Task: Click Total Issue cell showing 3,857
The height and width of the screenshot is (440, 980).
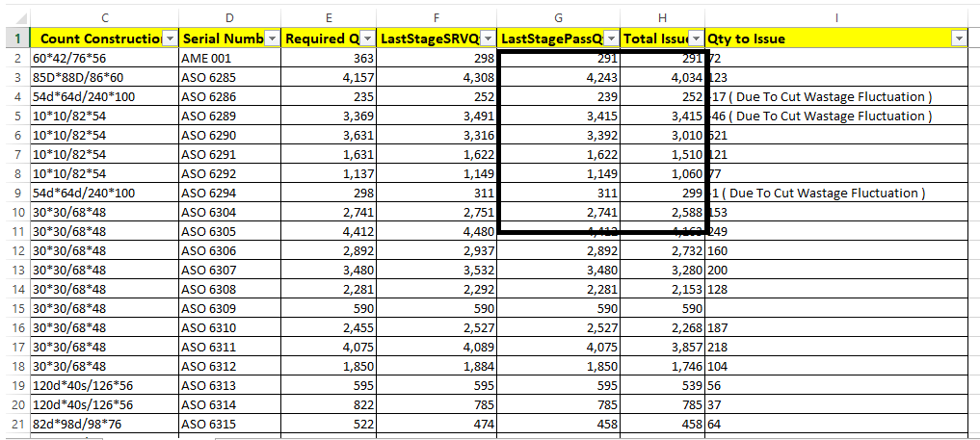Action: (x=663, y=347)
